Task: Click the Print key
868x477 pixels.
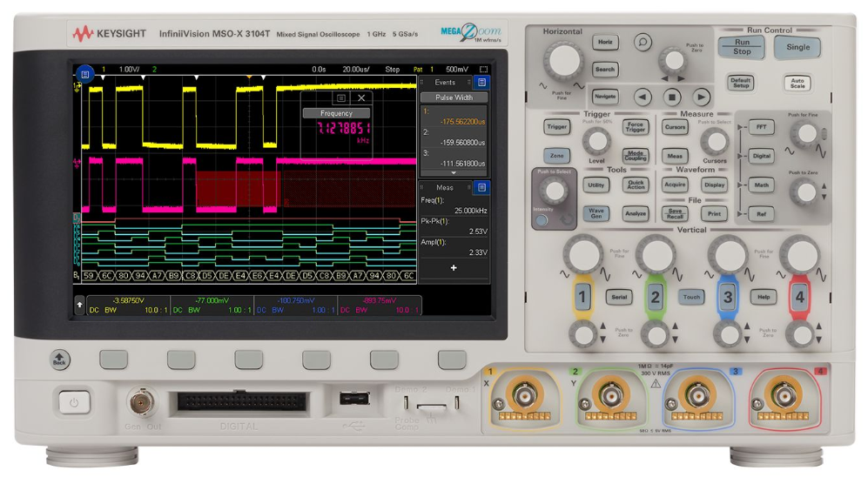Action: point(714,213)
